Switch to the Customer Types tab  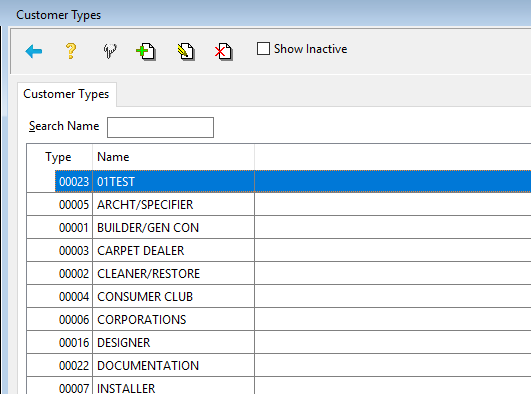pos(66,94)
